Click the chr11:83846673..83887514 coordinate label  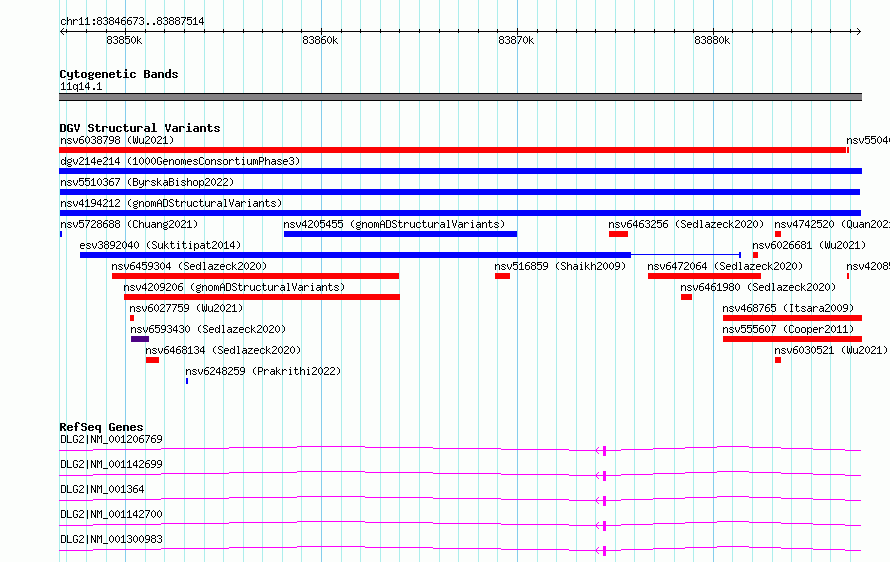(132, 22)
